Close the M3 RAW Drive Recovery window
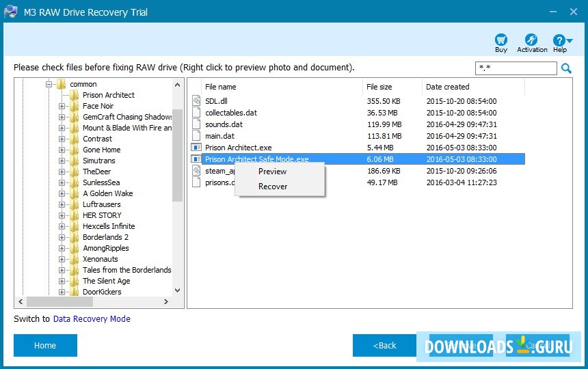The image size is (588, 369). point(574,12)
